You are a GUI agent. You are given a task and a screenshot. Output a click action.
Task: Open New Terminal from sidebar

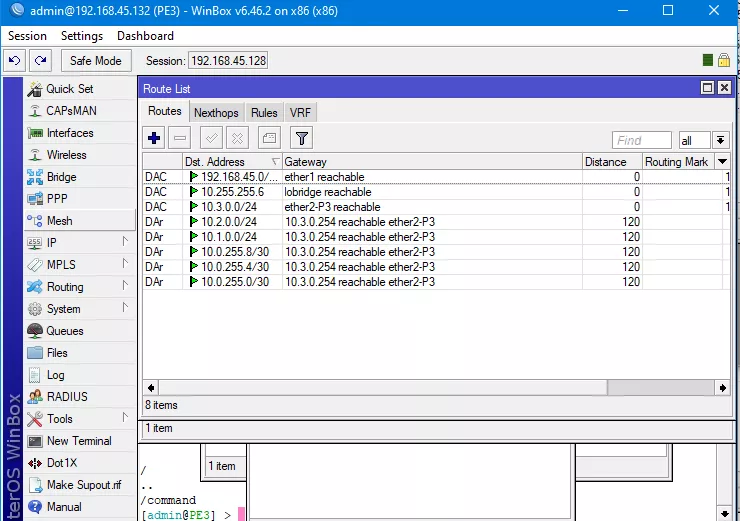79,441
